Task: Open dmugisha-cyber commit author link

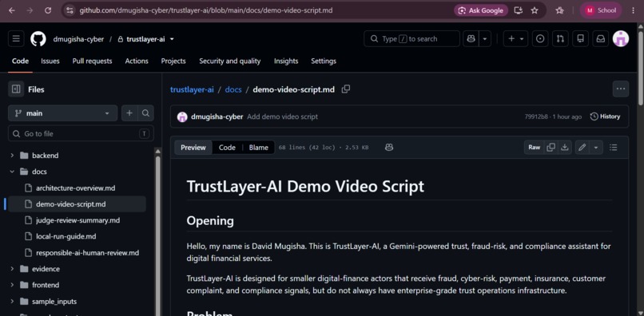Action: [217, 117]
